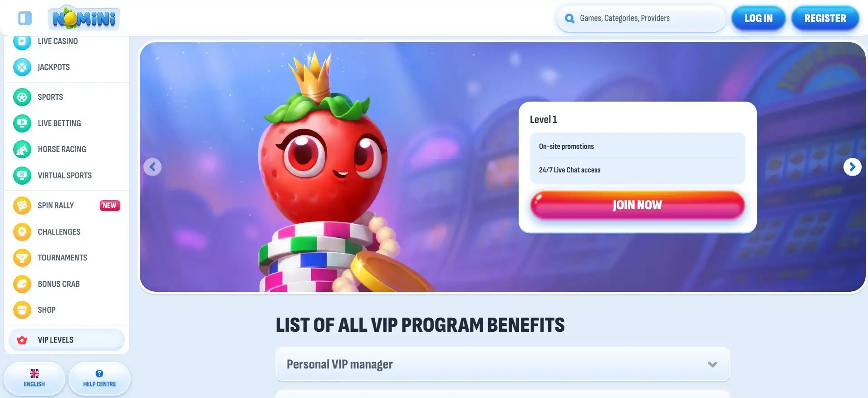Select the Horse Racing icon
The height and width of the screenshot is (398, 868).
(x=22, y=149)
